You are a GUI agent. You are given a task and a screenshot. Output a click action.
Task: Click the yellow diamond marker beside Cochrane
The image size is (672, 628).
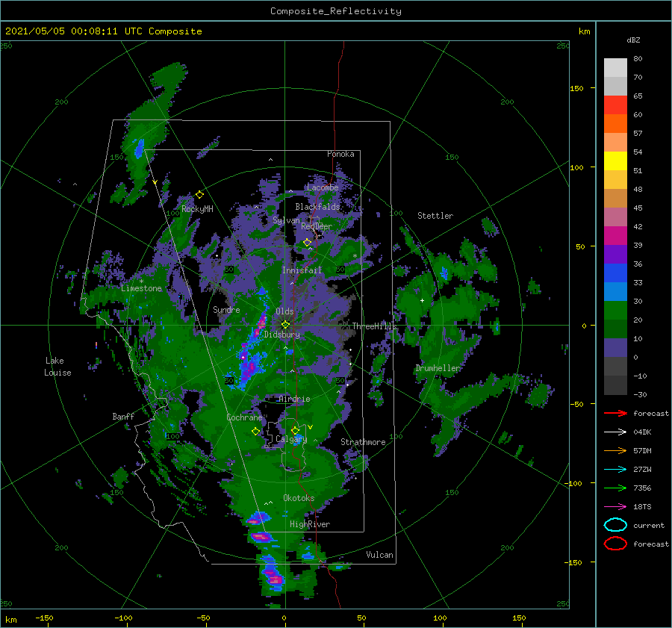pyautogui.click(x=255, y=432)
